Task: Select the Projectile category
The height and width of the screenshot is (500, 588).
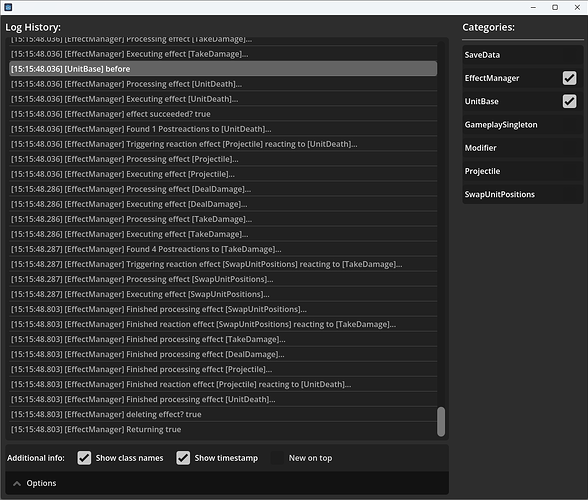Action: [x=522, y=171]
